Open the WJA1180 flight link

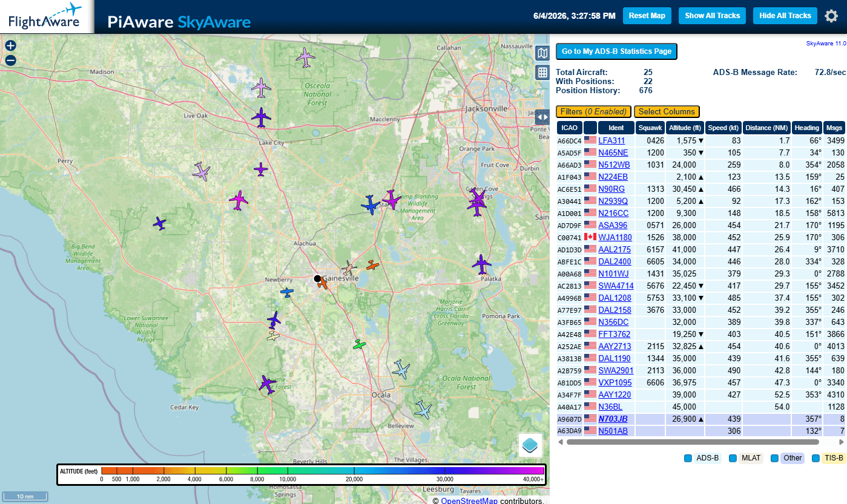point(615,237)
